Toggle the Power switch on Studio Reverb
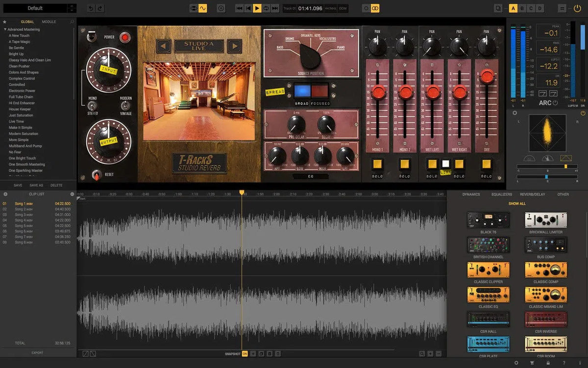The height and width of the screenshot is (368, 588). point(91,35)
